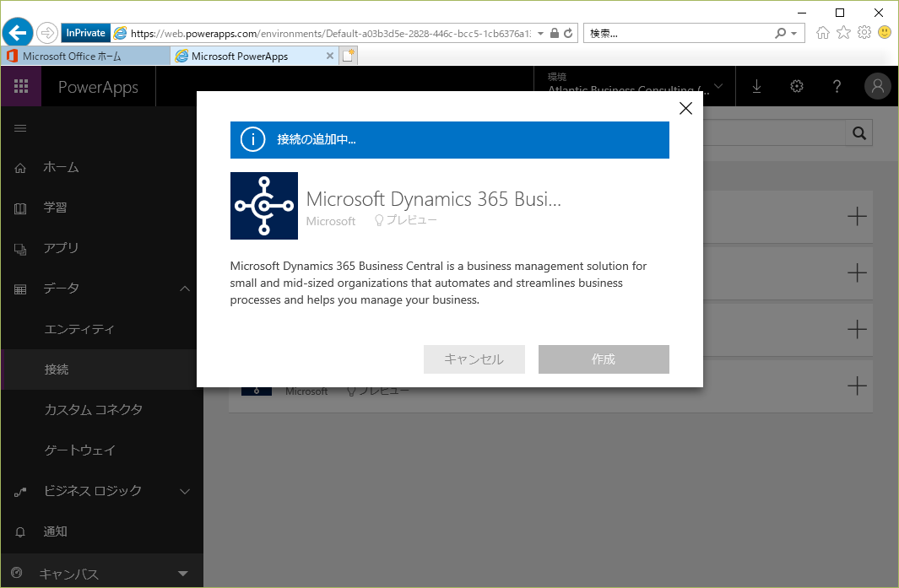Collapse the データ section chevron

(x=185, y=289)
